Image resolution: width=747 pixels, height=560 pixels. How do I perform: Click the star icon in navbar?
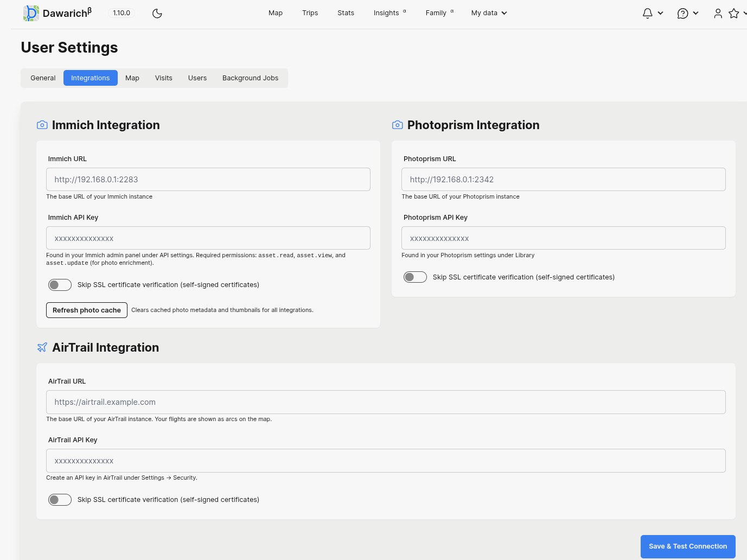[734, 13]
